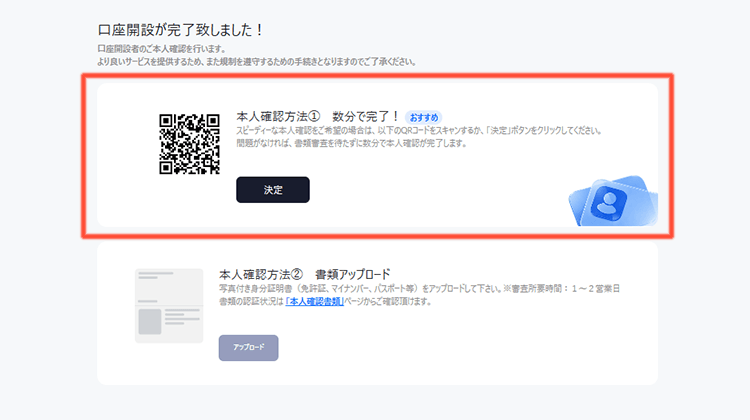Click the 本人確認方法① heading

278,117
